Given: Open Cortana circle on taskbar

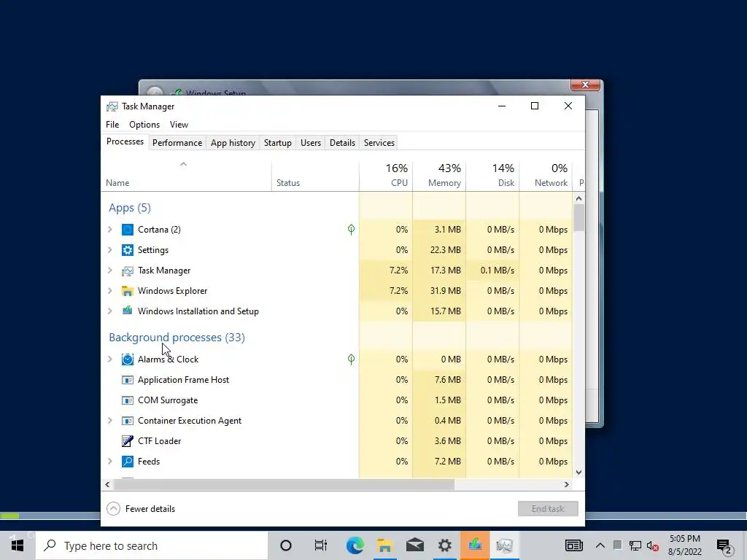Looking at the screenshot, I should pos(286,545).
